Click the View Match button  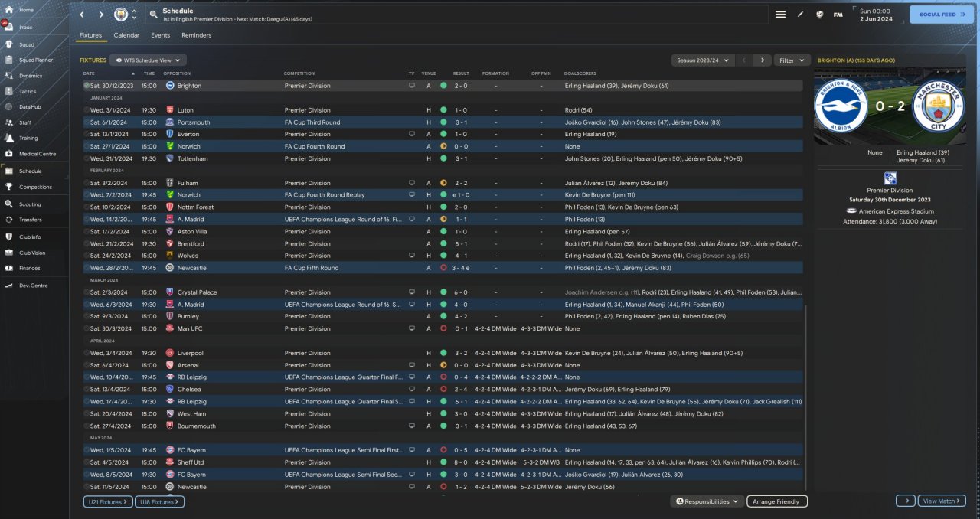click(x=941, y=501)
